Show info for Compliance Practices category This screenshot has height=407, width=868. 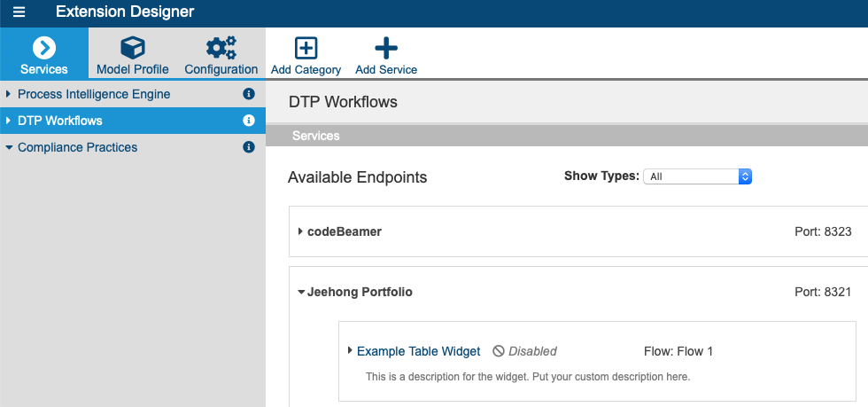[x=249, y=147]
